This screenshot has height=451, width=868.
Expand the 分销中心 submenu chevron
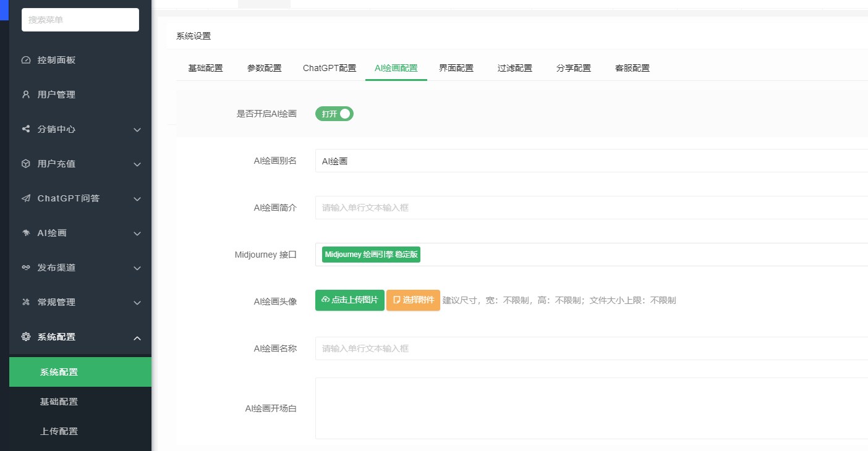coord(137,130)
